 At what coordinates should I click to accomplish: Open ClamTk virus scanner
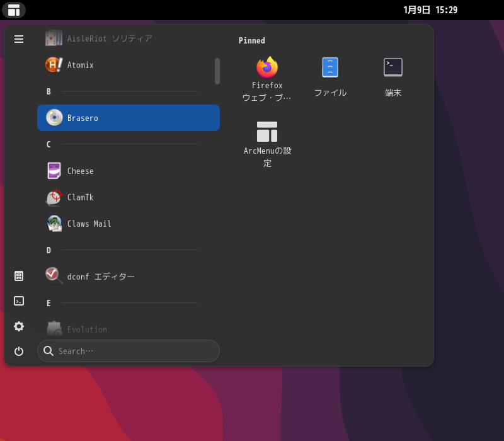(x=129, y=197)
